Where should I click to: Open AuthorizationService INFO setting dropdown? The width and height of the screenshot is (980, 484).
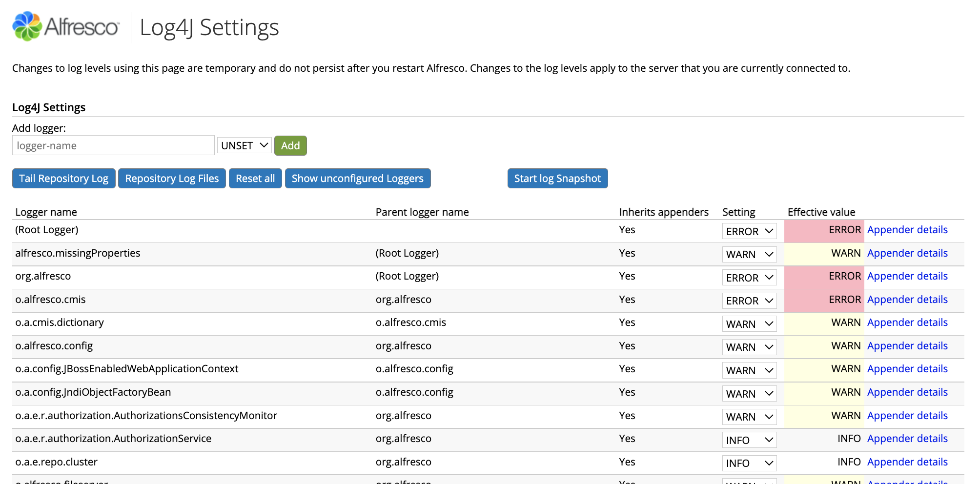[749, 440]
